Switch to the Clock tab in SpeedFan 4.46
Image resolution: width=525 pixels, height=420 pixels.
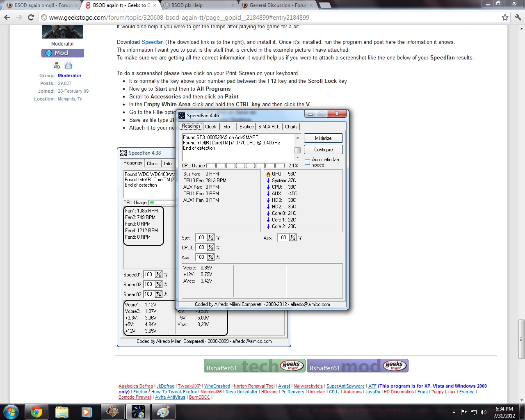pyautogui.click(x=210, y=127)
